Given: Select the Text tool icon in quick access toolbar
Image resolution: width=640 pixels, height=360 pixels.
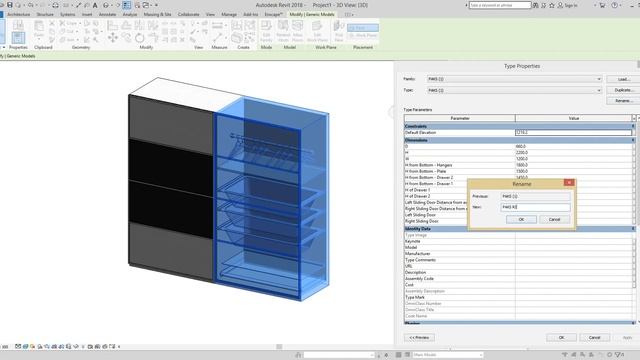Looking at the screenshot, I should pyautogui.click(x=95, y=5).
